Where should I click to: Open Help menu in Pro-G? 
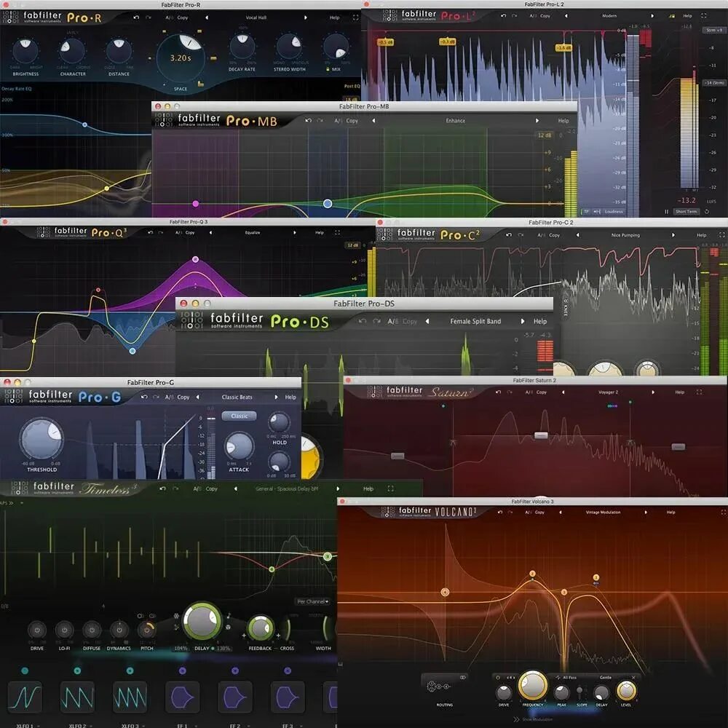290,397
